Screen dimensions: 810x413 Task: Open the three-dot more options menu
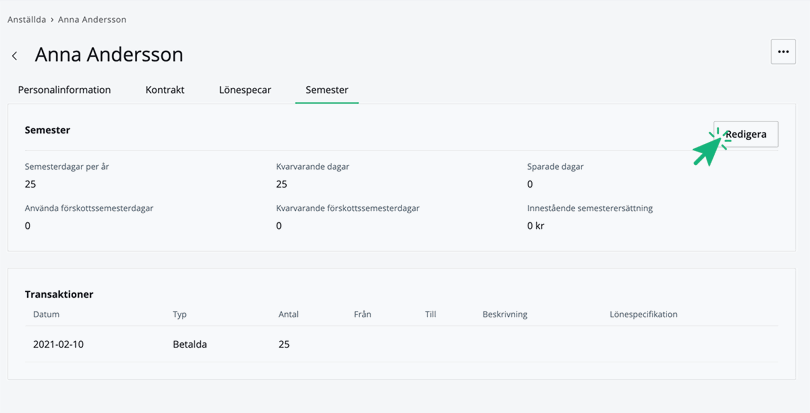pos(783,52)
